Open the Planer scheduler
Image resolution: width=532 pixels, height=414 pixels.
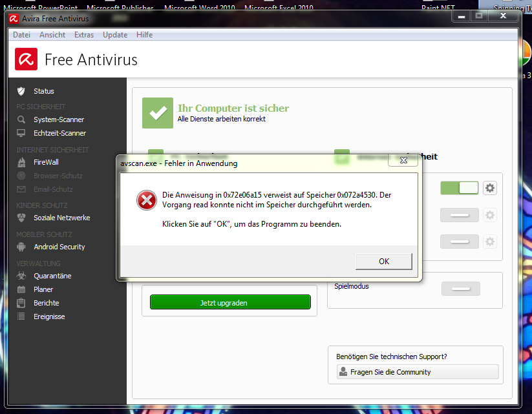click(43, 289)
